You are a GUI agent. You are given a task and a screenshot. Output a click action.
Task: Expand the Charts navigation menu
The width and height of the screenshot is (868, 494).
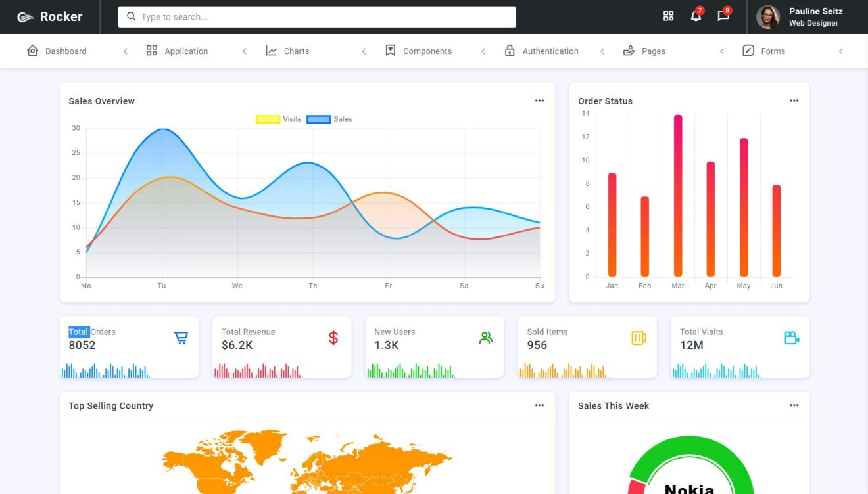pos(296,51)
